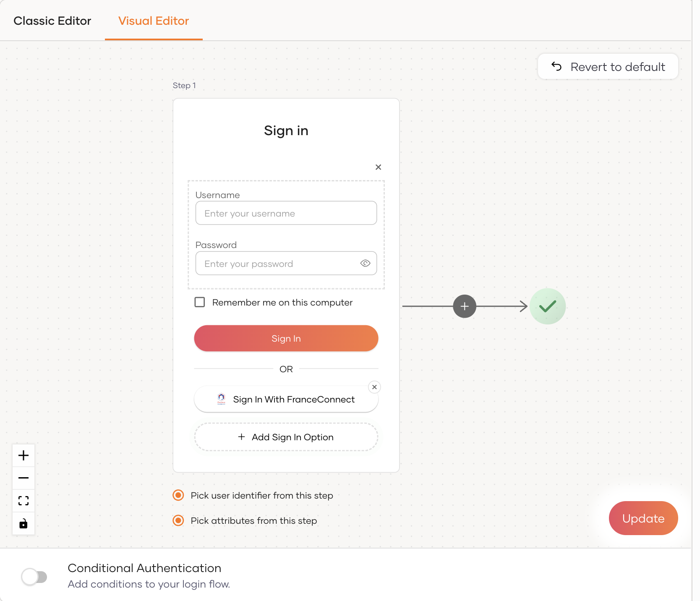The image size is (700, 601).
Task: Click the Username input field
Action: (x=286, y=213)
